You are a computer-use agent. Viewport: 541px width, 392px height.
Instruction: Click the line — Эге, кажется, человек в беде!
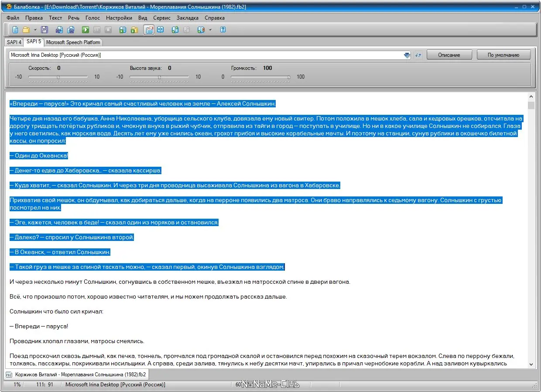click(x=114, y=222)
